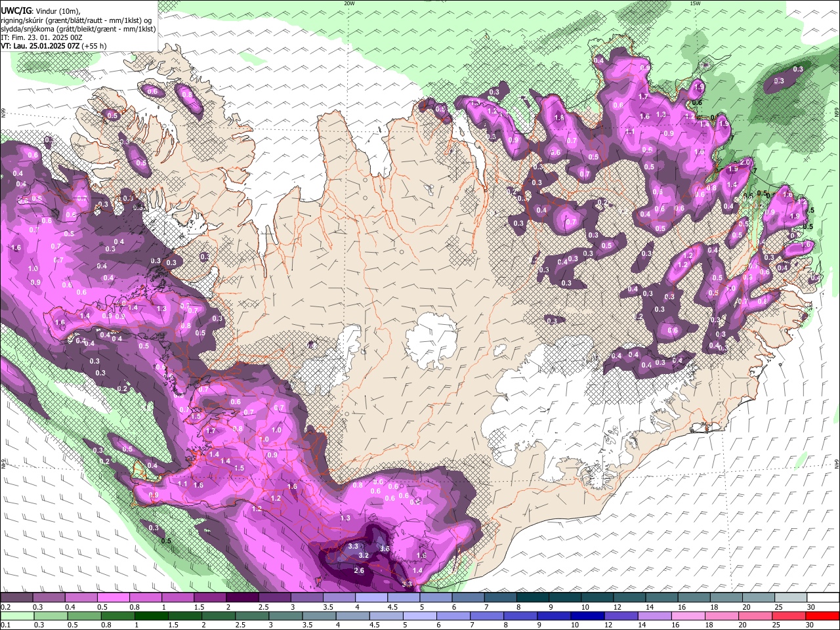Click the white 30 snow scale swatch

(x=823, y=598)
